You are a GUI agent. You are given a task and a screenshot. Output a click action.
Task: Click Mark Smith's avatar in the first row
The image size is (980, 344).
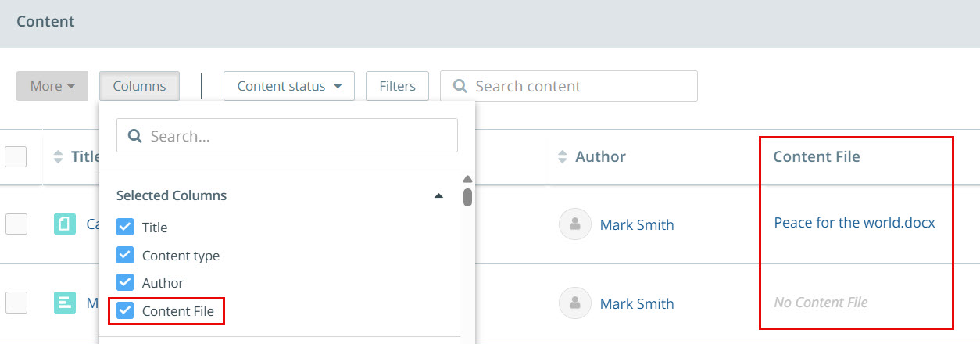click(x=575, y=224)
